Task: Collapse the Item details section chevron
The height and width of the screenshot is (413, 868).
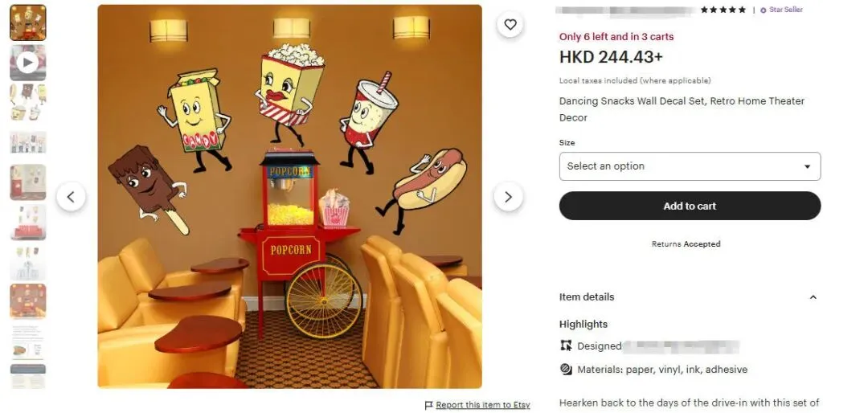Action: pos(813,297)
